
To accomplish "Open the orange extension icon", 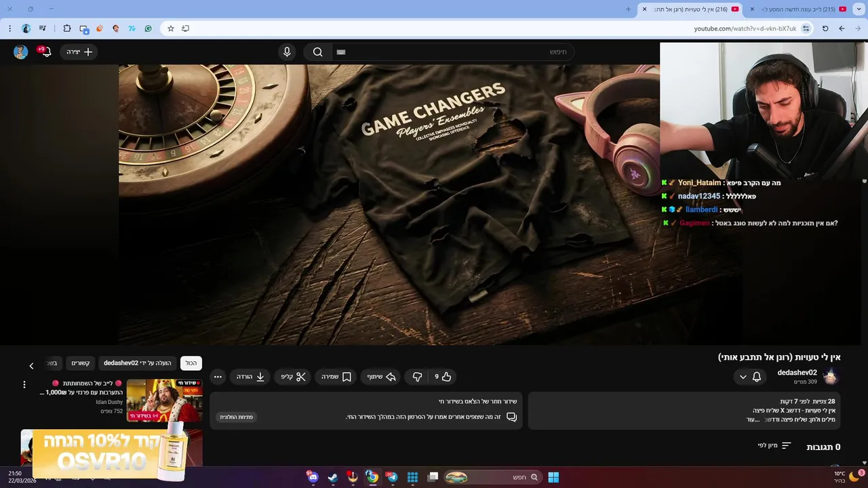I will [100, 28].
